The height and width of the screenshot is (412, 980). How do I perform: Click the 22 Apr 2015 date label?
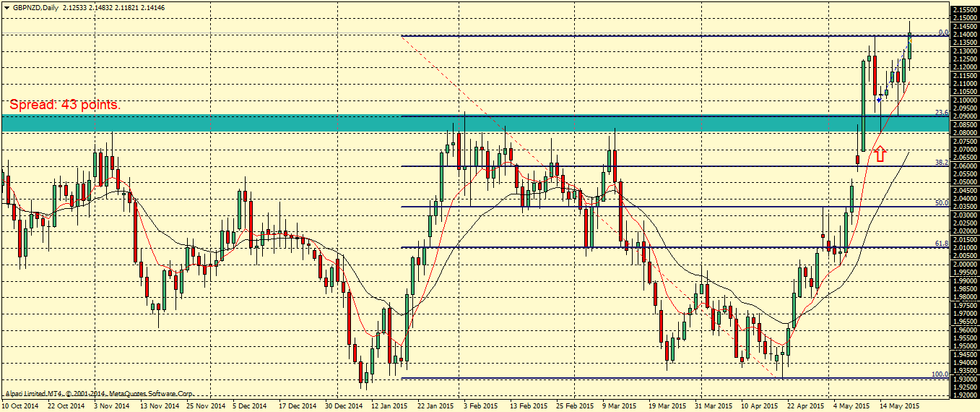(807, 406)
